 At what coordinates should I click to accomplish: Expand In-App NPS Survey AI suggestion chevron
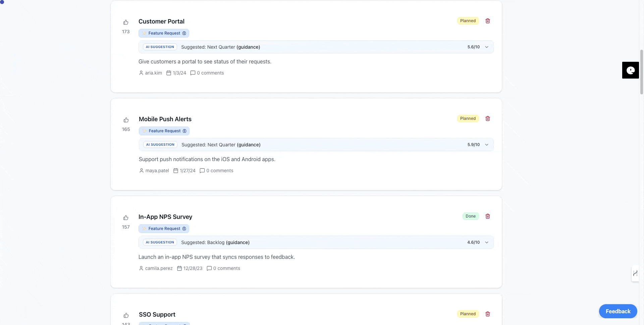tap(487, 242)
